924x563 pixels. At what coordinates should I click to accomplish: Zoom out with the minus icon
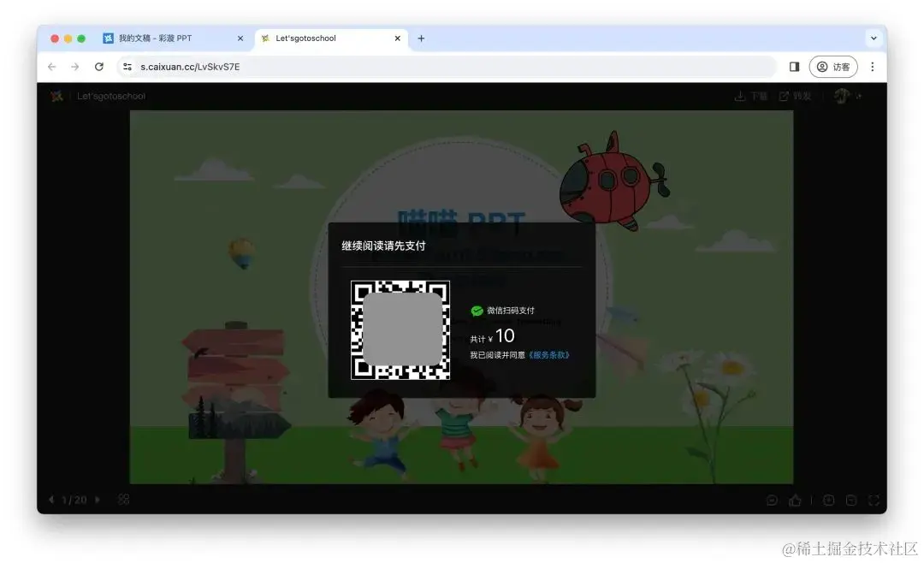851,501
